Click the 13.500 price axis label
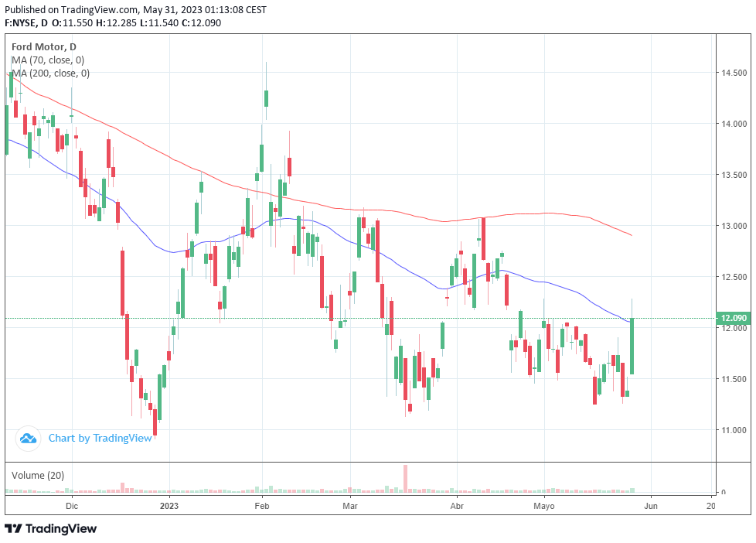 [734, 175]
